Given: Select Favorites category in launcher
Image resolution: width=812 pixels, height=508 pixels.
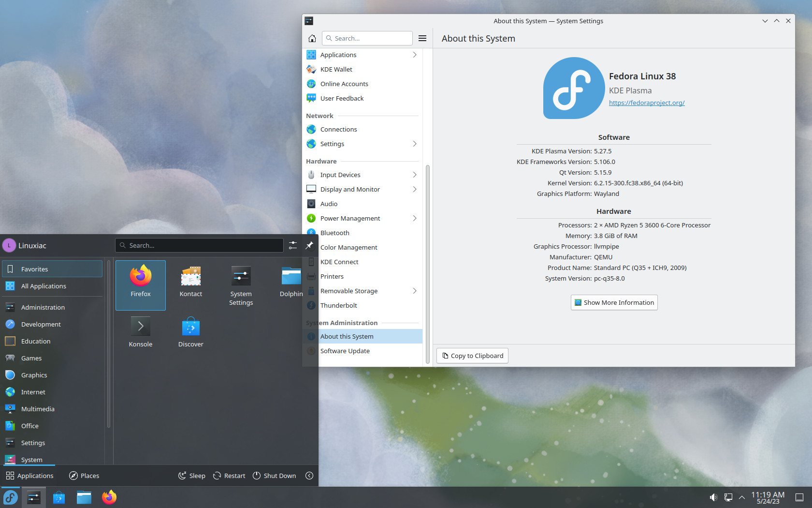Looking at the screenshot, I should tap(52, 269).
